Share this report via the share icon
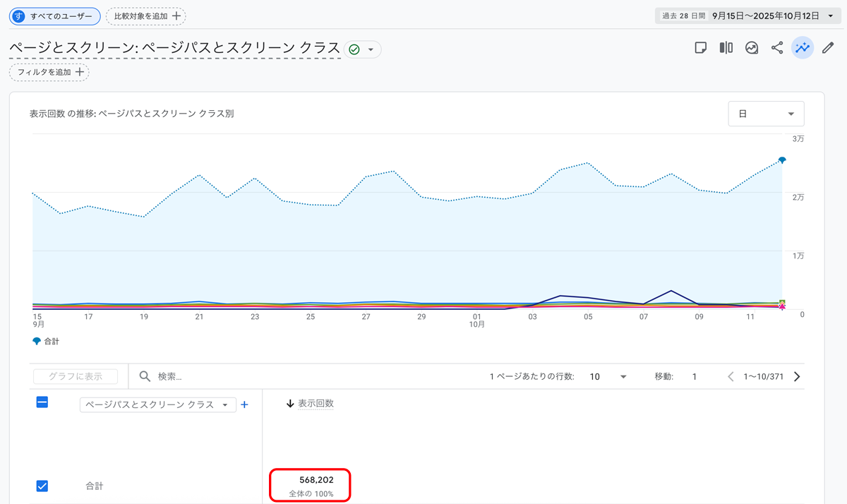 (x=776, y=47)
